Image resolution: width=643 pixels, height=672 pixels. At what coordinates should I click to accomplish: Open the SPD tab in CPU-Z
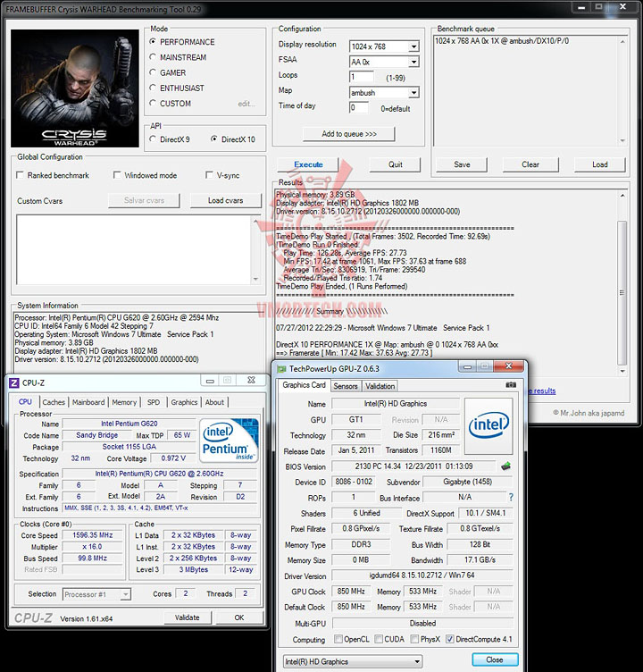tap(154, 402)
